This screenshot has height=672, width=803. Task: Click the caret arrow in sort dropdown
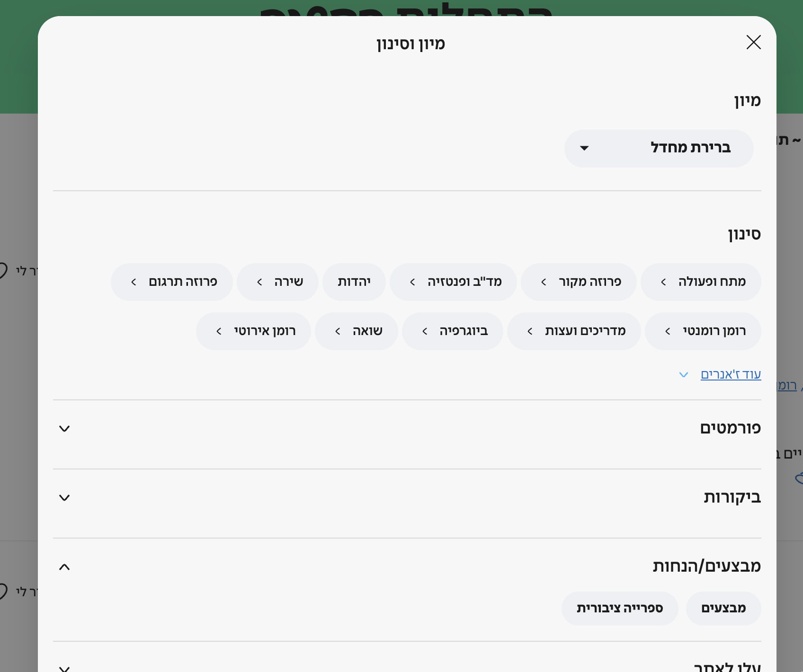(x=584, y=149)
